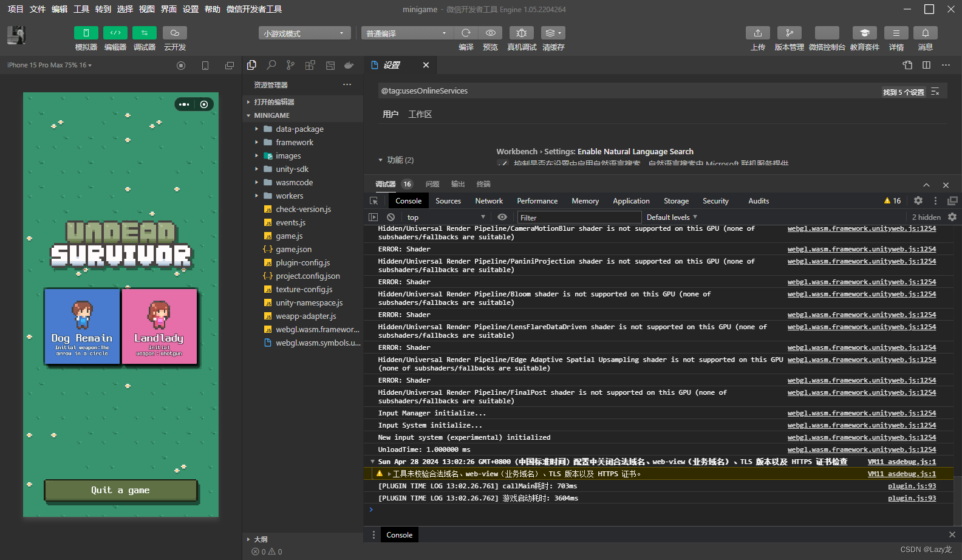962x560 pixels.
Task: Expand the open editors section
Action: click(x=302, y=102)
